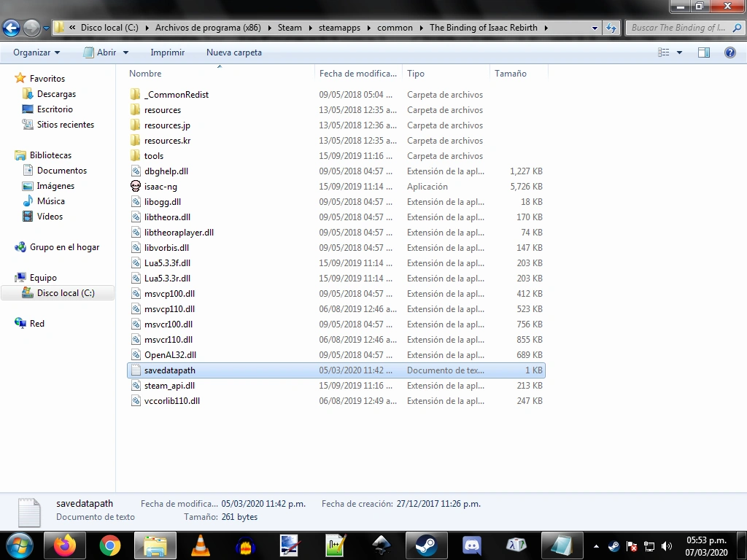Viewport: 747px width, 560px height.
Task: Toggle the preview pane button
Action: click(704, 52)
